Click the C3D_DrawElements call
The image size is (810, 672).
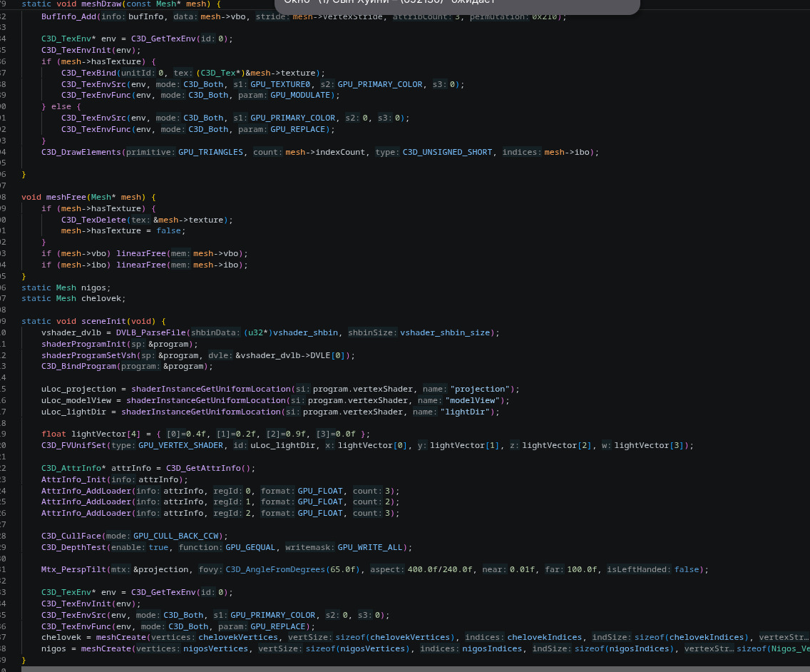pos(81,152)
